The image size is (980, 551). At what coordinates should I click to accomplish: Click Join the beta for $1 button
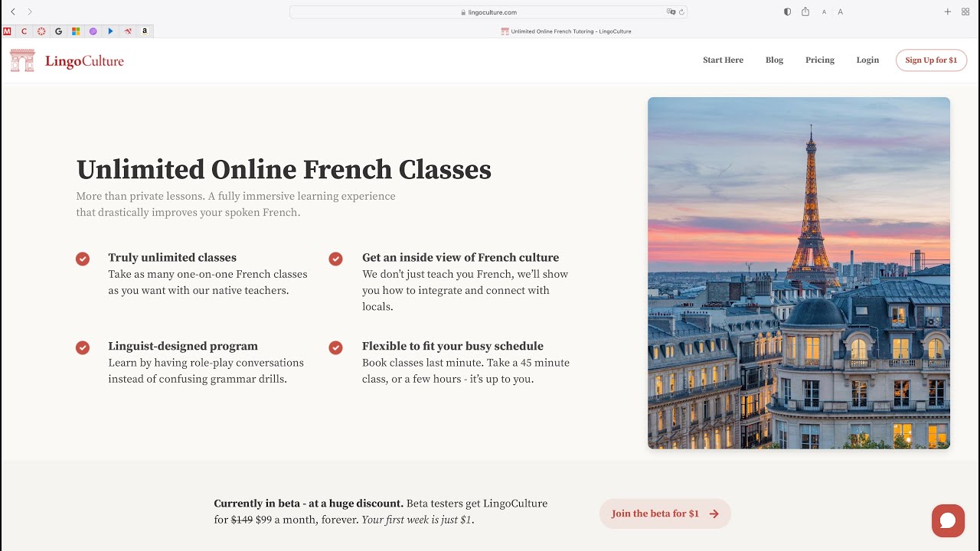coord(665,514)
